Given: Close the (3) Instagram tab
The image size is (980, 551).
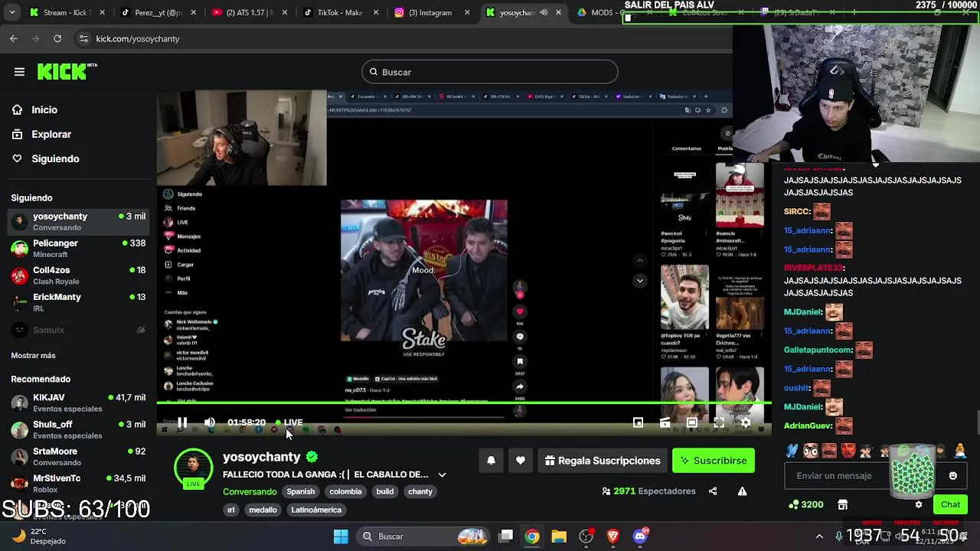Looking at the screenshot, I should click(x=467, y=12).
